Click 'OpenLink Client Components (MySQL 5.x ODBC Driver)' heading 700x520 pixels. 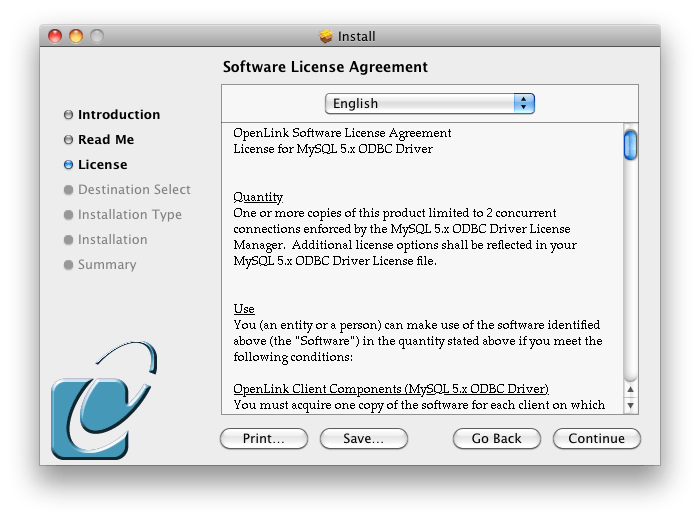(x=391, y=389)
